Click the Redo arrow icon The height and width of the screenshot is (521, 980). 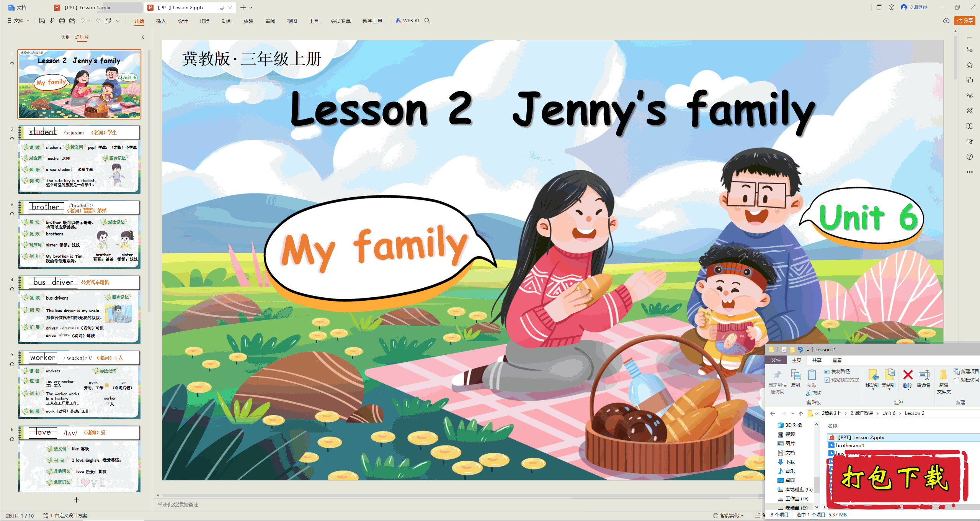[98, 21]
